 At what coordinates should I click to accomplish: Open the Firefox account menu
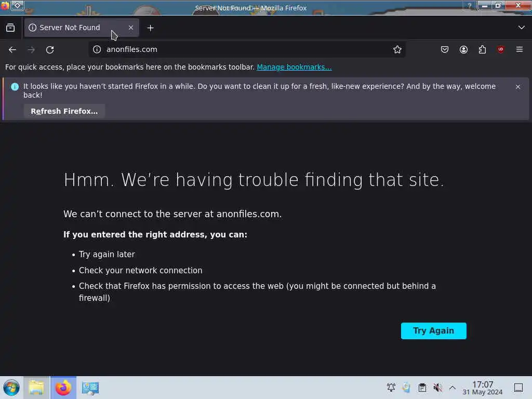pyautogui.click(x=463, y=49)
